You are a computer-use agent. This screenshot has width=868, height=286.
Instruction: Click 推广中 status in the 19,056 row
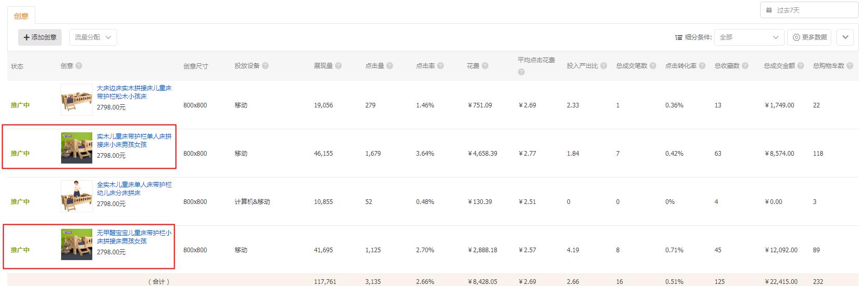20,105
